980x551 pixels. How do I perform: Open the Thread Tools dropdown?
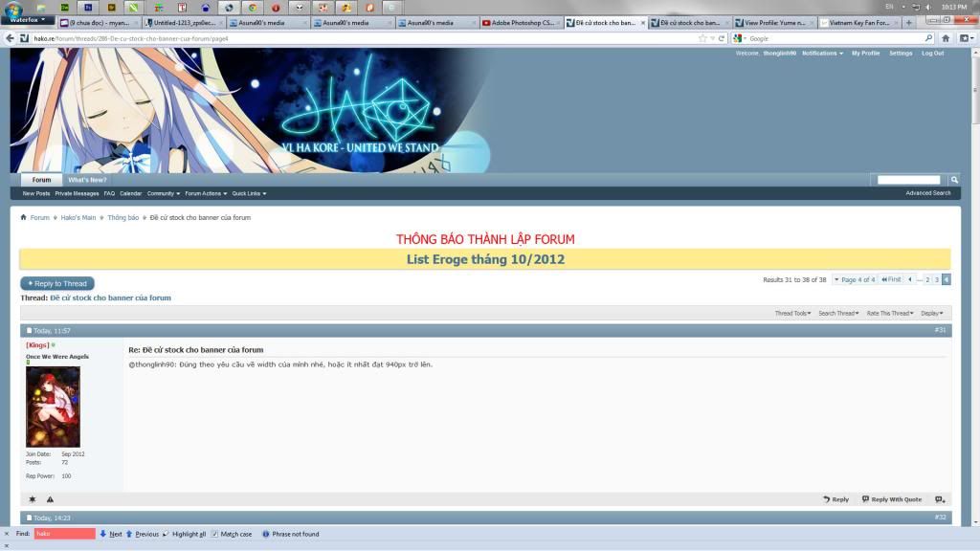(792, 314)
